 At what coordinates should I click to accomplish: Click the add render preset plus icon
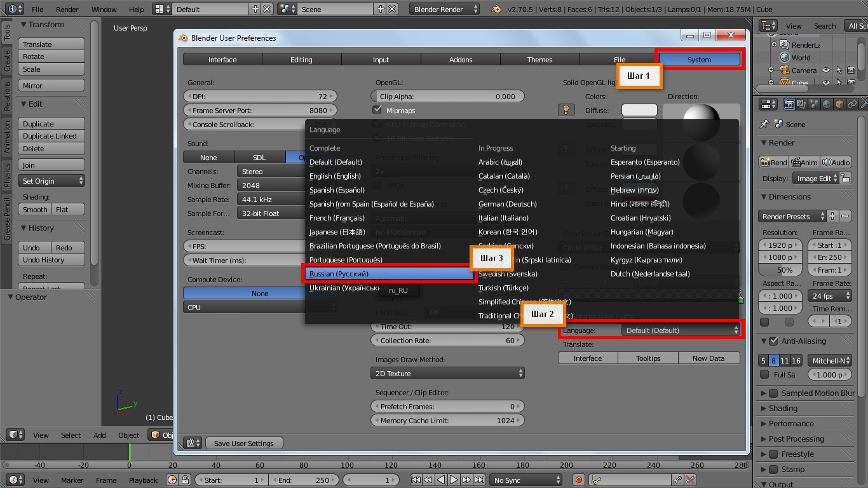[832, 216]
